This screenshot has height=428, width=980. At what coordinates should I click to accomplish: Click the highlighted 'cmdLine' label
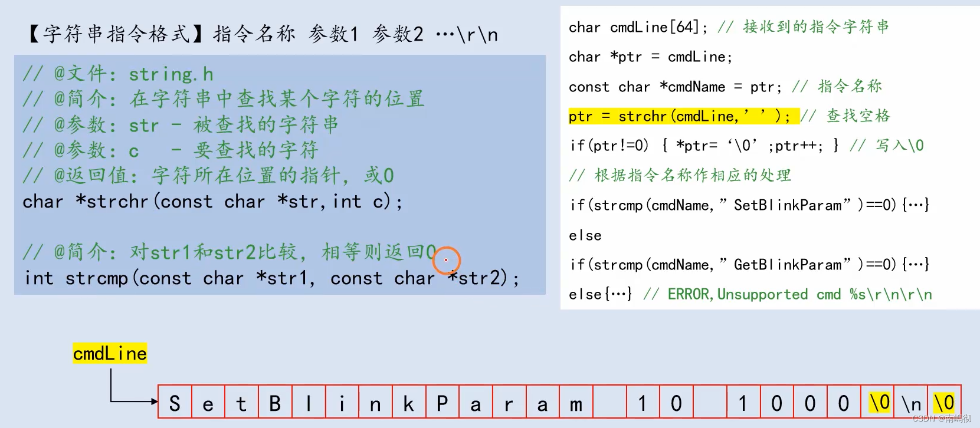coord(110,353)
